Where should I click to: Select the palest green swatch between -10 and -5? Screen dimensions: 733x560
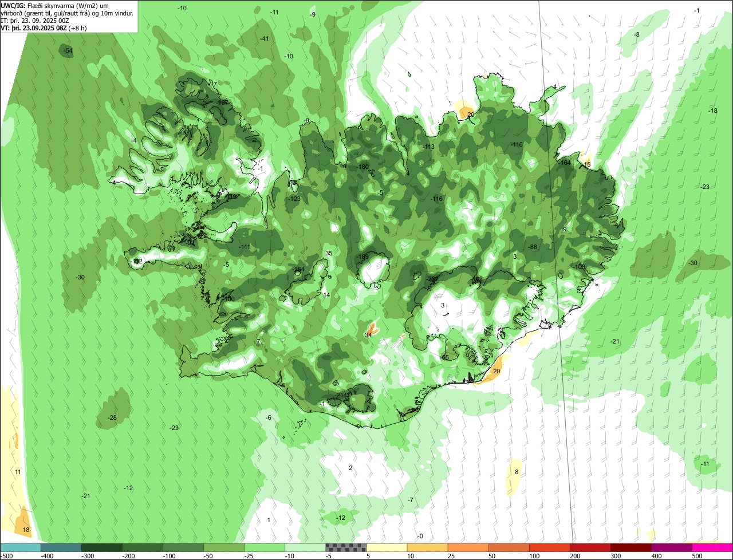(305, 547)
